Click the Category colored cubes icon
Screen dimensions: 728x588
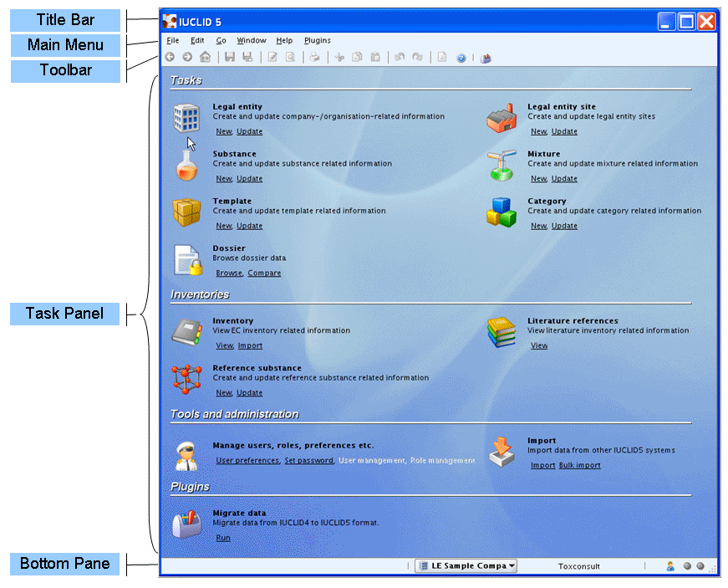tap(501, 212)
